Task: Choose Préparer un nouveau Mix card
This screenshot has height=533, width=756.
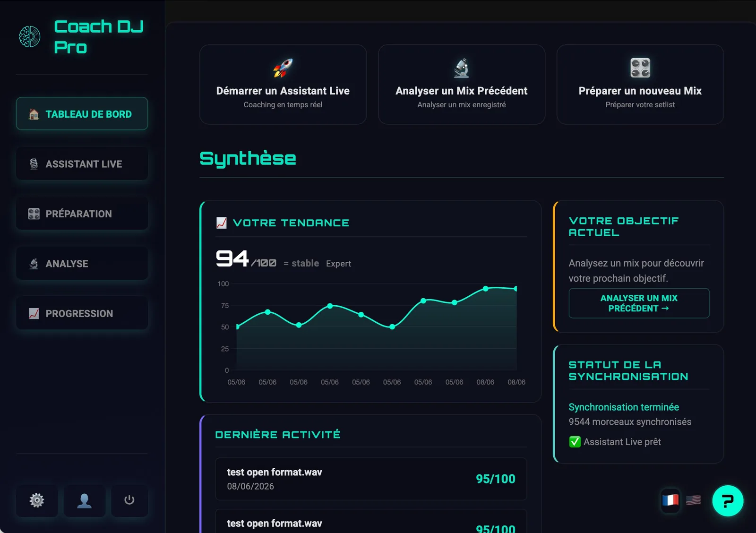Action: click(640, 85)
